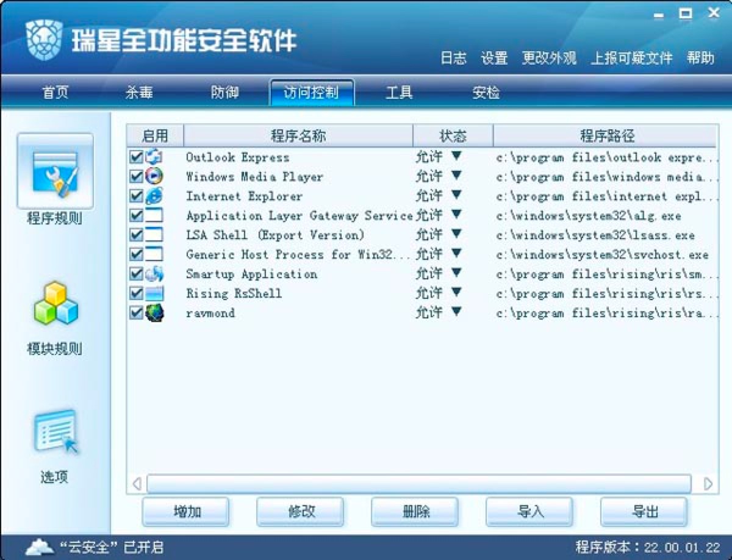This screenshot has width=732, height=560.
Task: Open the 选项 options icon
Action: click(56, 432)
